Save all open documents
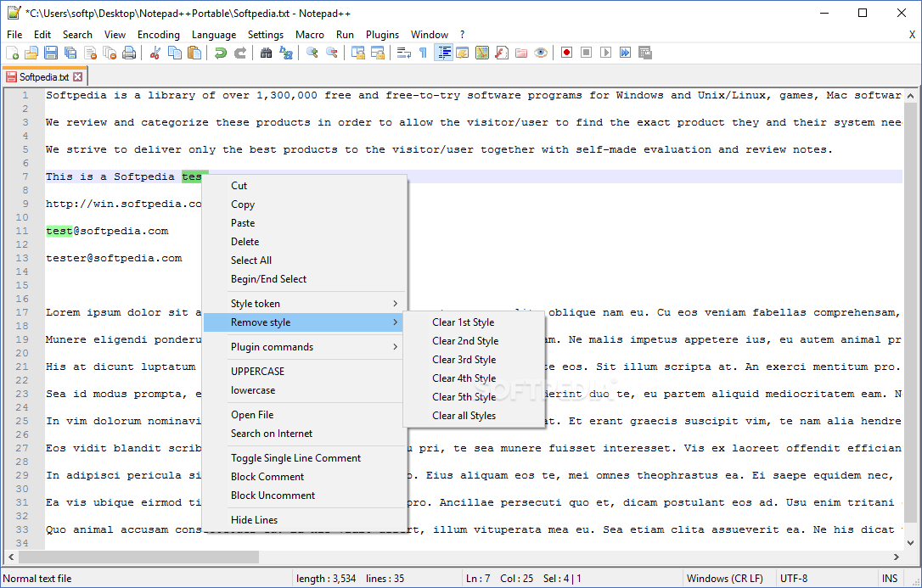Screen dimensions: 922x588 point(69,52)
